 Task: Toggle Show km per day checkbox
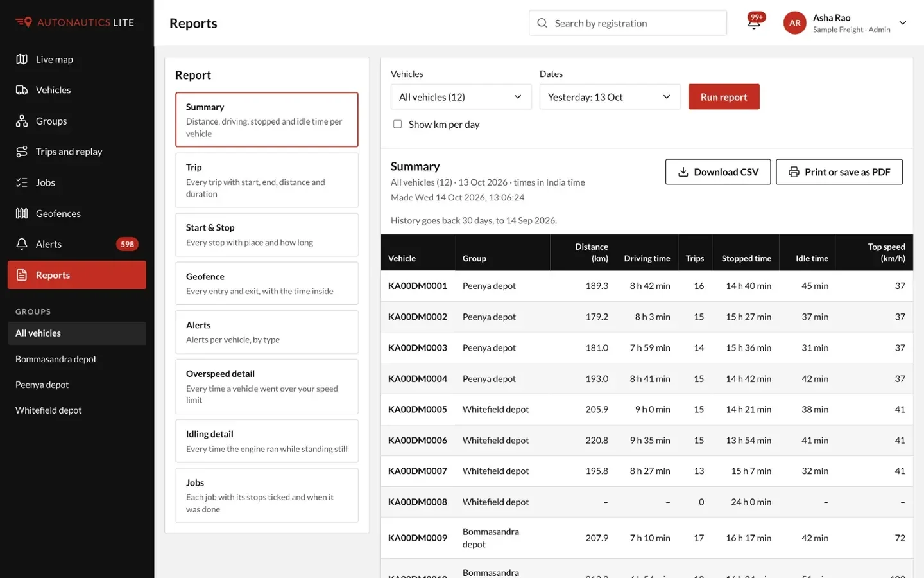397,124
